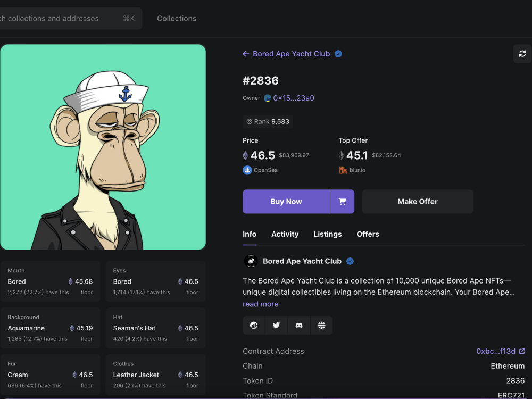Click the back arrow to the collection
This screenshot has height=399, width=532.
pos(245,53)
